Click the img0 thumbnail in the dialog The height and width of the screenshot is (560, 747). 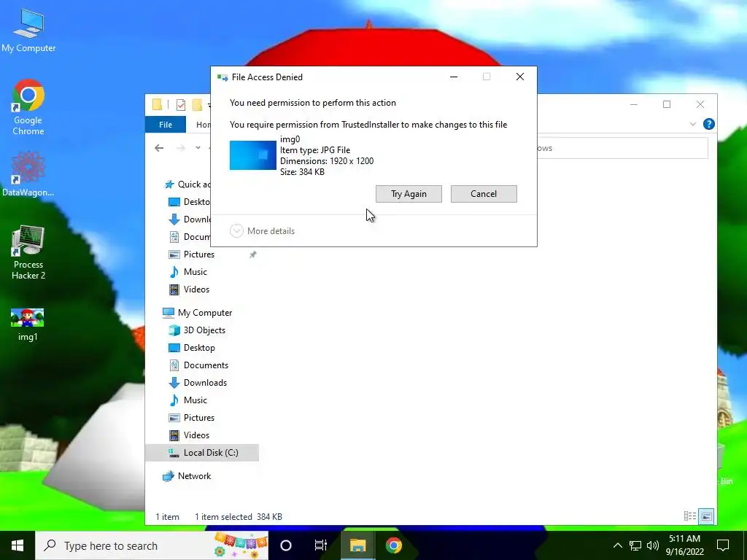[253, 155]
